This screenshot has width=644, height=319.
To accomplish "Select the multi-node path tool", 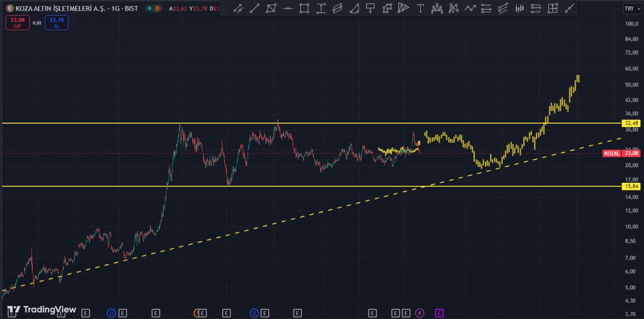I will tap(387, 8).
